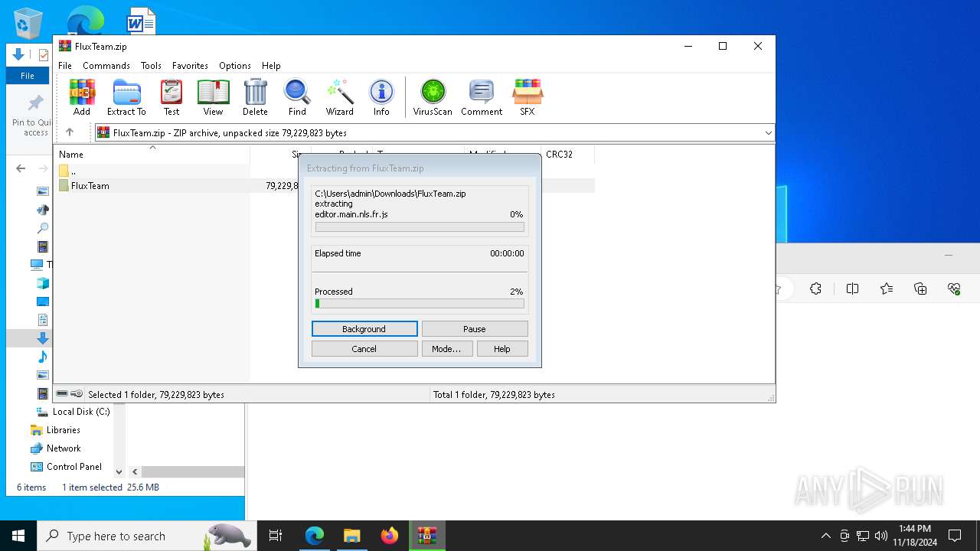The height and width of the screenshot is (551, 980).
Task: Open volume control in system tray
Action: coord(880,536)
